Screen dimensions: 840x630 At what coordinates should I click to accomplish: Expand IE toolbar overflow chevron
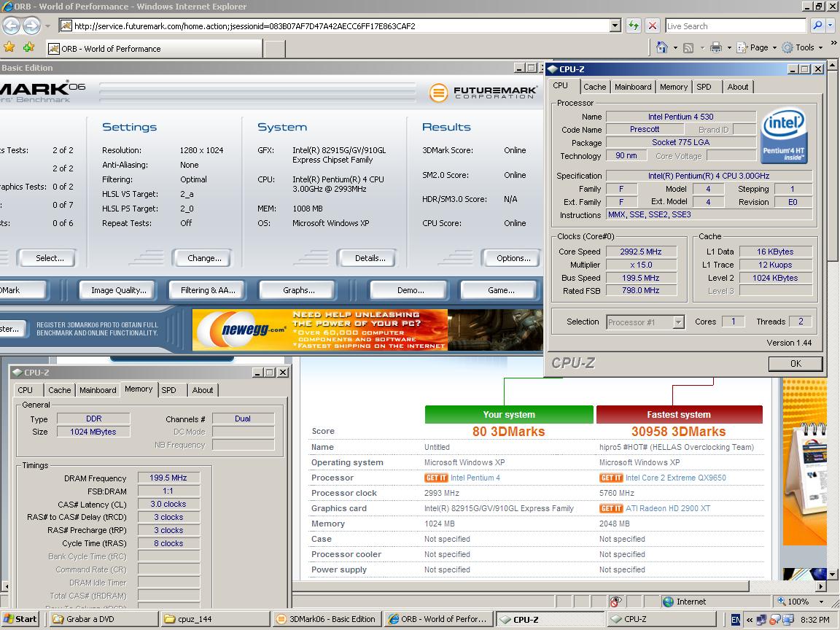pos(833,43)
